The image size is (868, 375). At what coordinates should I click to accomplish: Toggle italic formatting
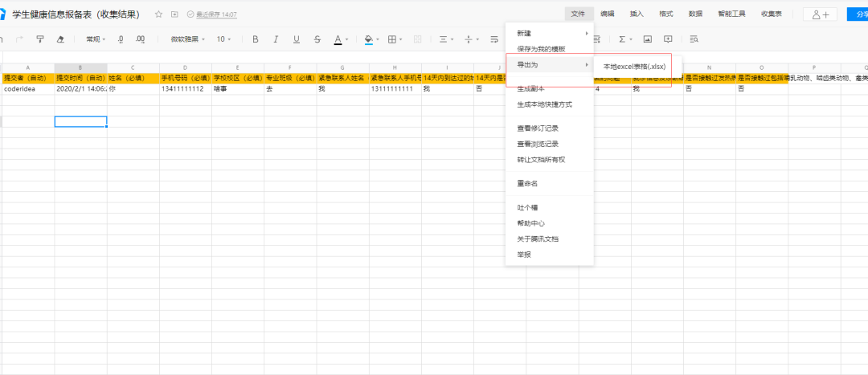276,39
